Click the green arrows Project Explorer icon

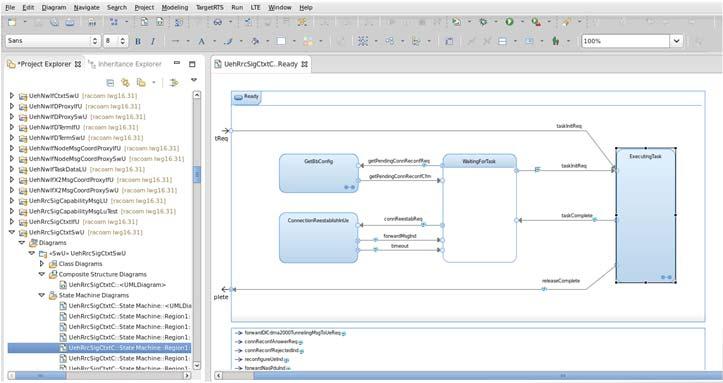(174, 83)
